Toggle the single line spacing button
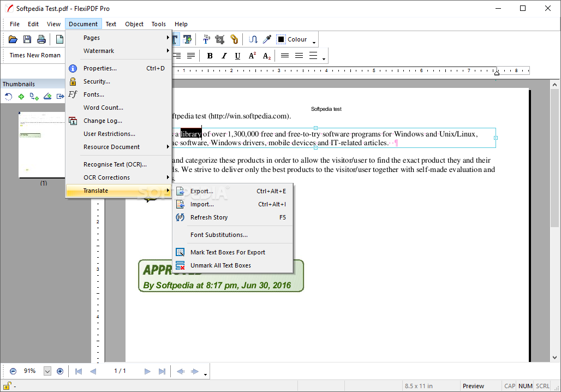The height and width of the screenshot is (392, 561). pos(285,56)
